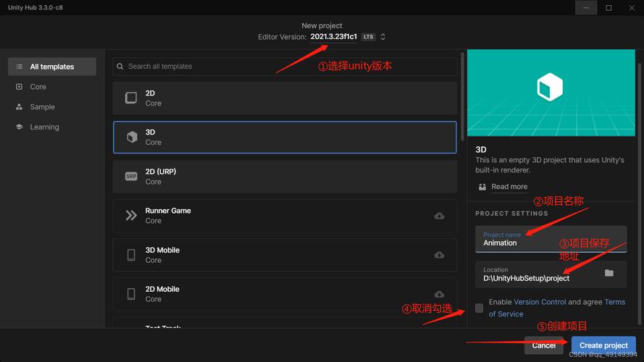Click the 3D cube preview thumbnail
The width and height of the screenshot is (644, 362).
pos(549,88)
